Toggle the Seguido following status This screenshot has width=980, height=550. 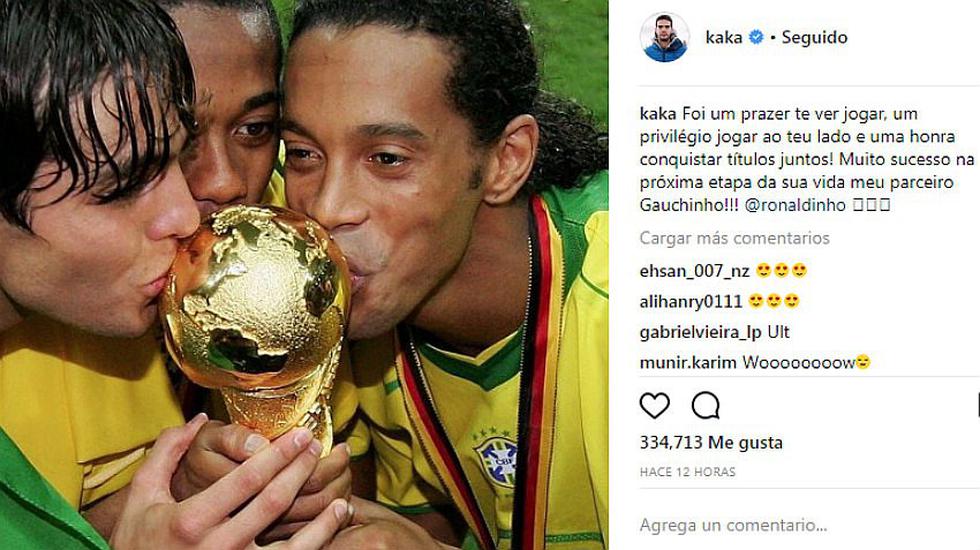(814, 38)
